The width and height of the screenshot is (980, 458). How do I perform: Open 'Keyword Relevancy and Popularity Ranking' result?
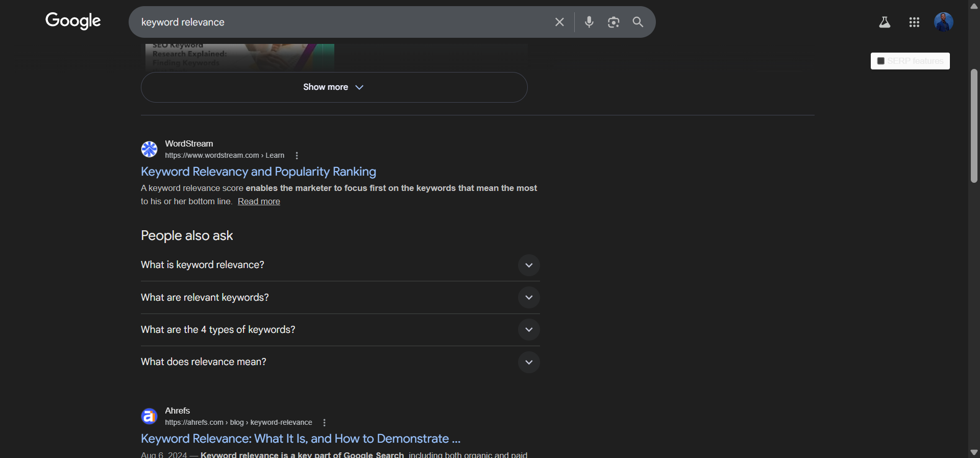point(258,172)
